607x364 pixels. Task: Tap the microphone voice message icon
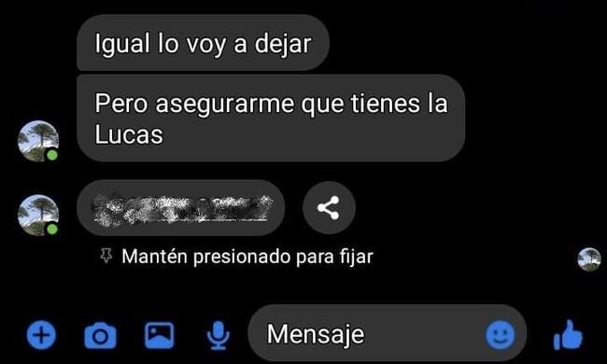218,335
